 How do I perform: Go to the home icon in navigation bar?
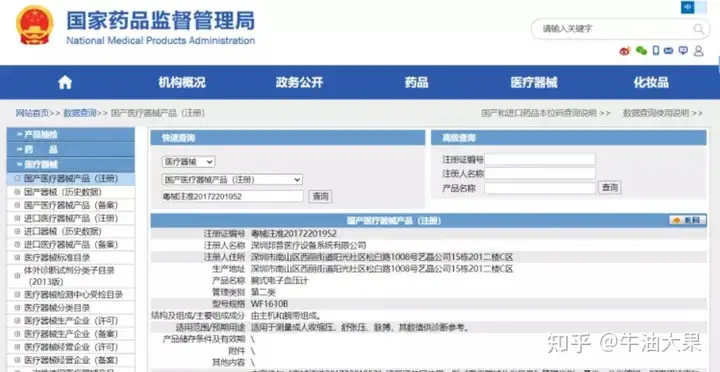65,83
